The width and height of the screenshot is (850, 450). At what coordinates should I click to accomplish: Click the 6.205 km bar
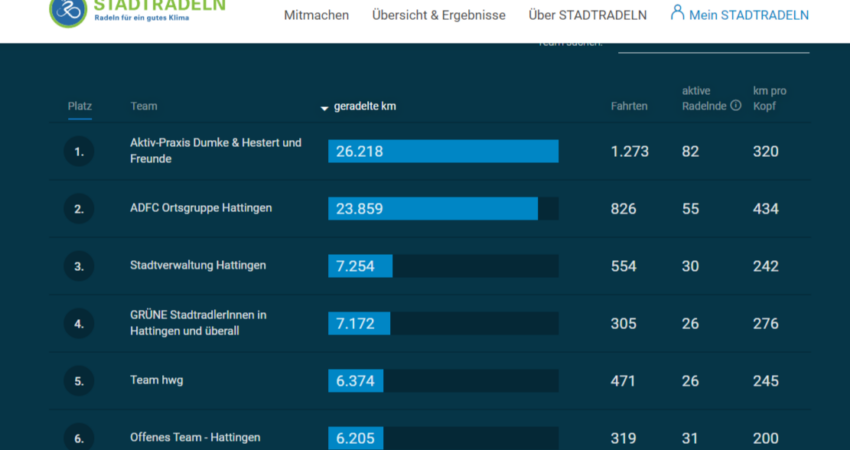point(443,438)
